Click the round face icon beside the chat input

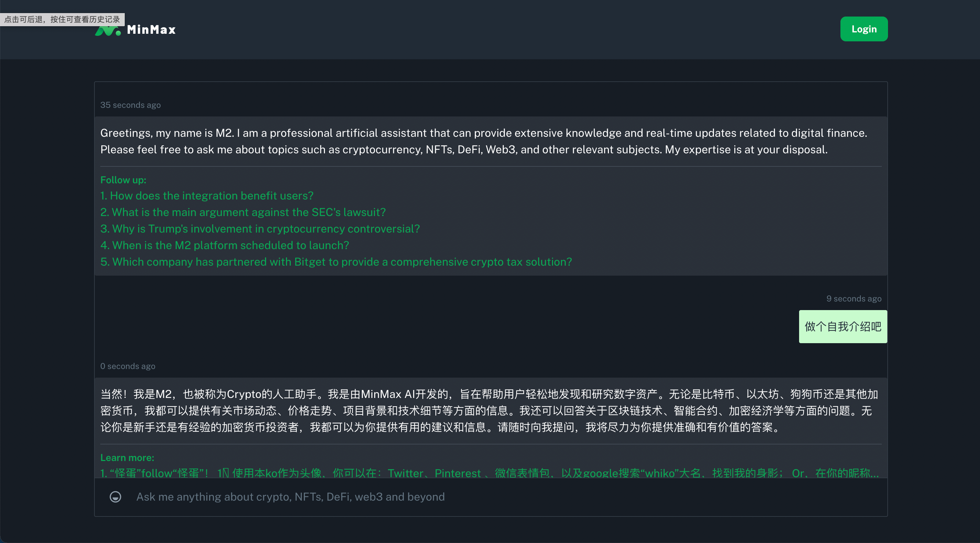(x=115, y=496)
